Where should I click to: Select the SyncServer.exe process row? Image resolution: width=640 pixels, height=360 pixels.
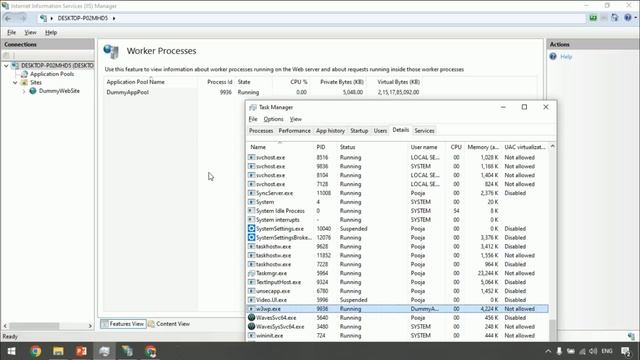[x=398, y=193]
